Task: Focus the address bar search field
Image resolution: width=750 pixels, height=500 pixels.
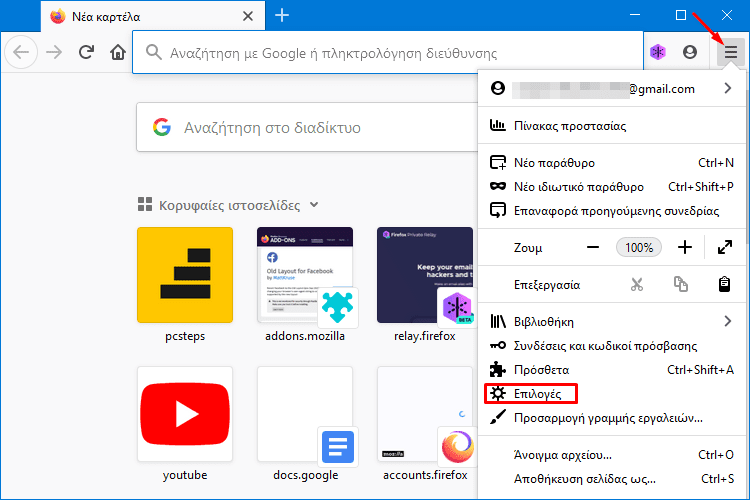Action: [387, 52]
